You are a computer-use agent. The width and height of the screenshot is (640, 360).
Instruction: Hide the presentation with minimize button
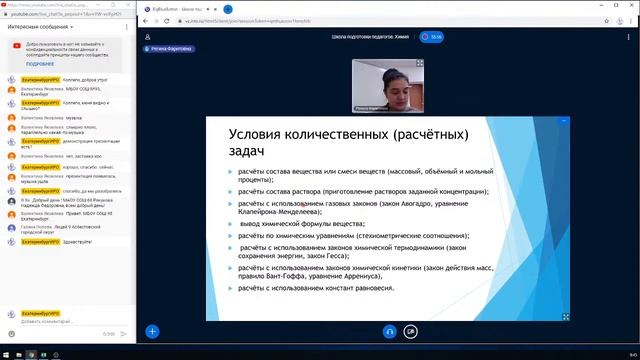pyautogui.click(x=564, y=121)
